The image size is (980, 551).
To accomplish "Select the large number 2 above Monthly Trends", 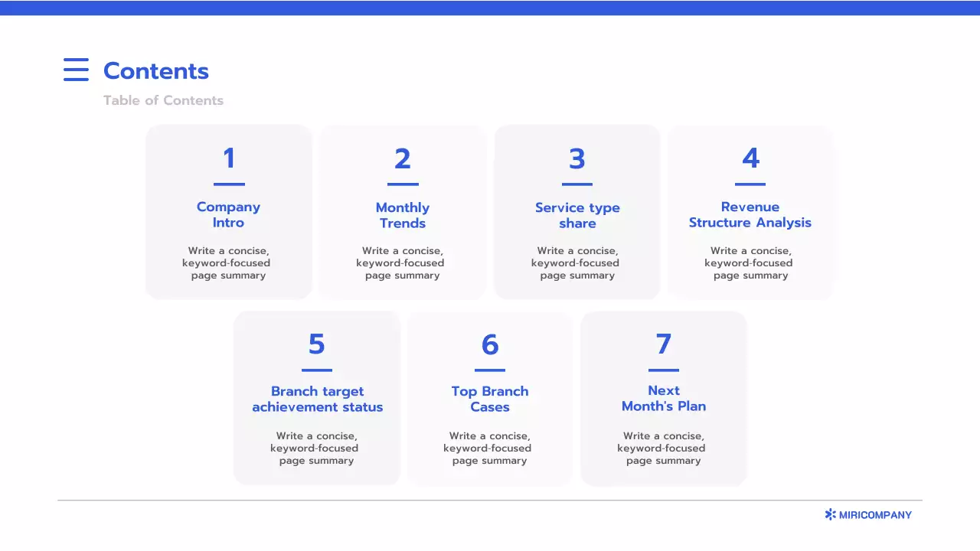I will tap(402, 158).
